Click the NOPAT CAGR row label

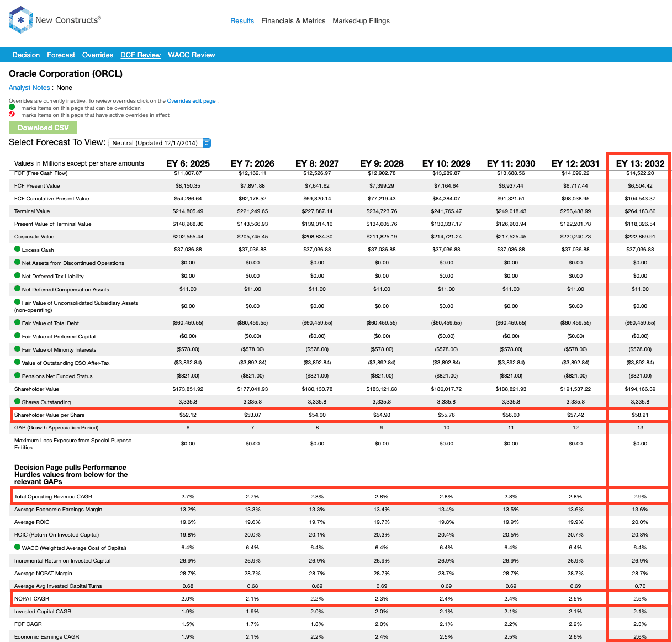(31, 598)
